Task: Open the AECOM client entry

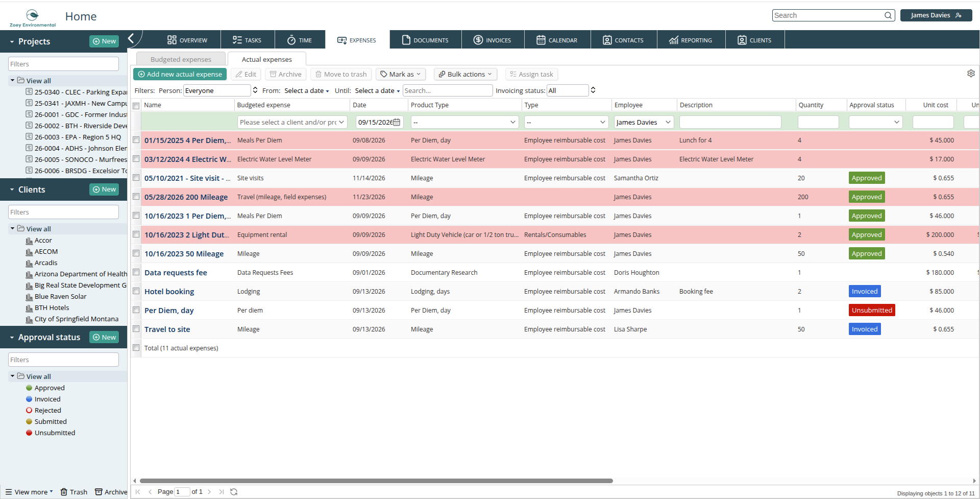Action: (46, 251)
